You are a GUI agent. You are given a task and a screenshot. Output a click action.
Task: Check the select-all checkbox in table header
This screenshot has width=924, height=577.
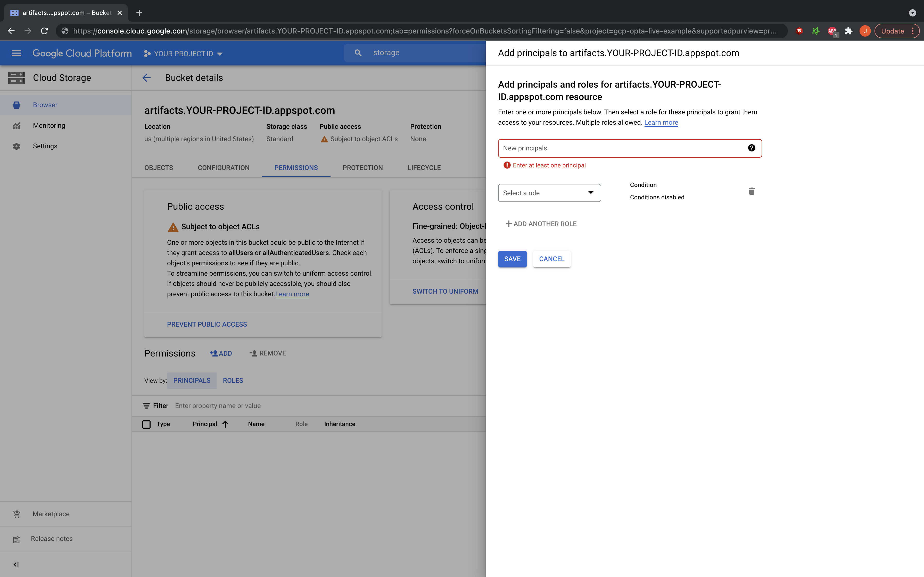[147, 424]
